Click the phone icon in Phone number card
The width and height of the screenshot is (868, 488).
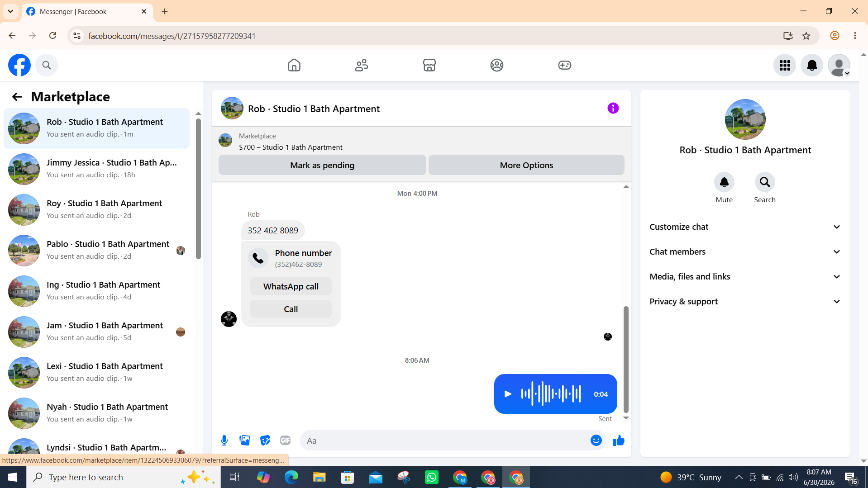tap(258, 258)
